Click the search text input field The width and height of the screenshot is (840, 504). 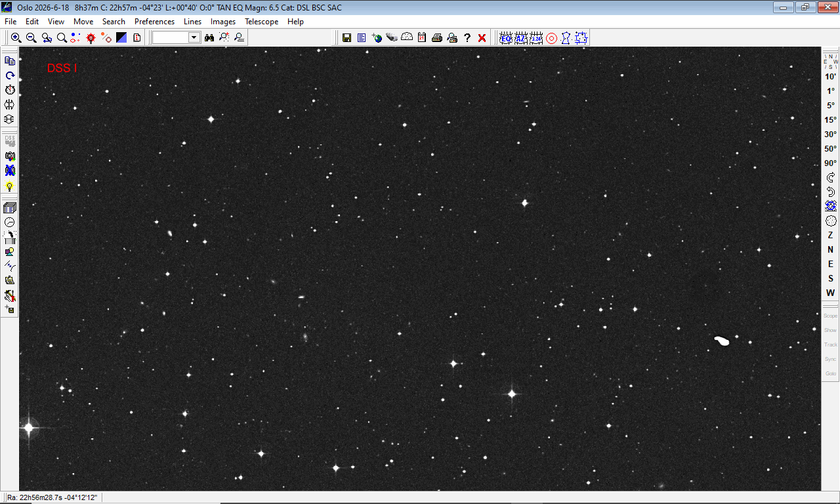click(171, 38)
